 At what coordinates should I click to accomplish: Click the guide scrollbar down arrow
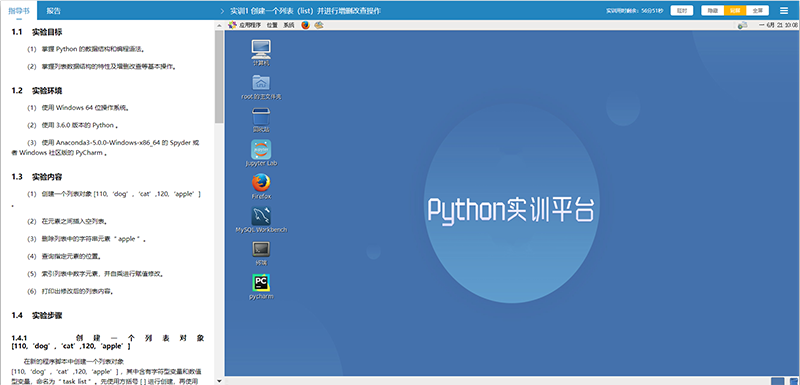219,381
